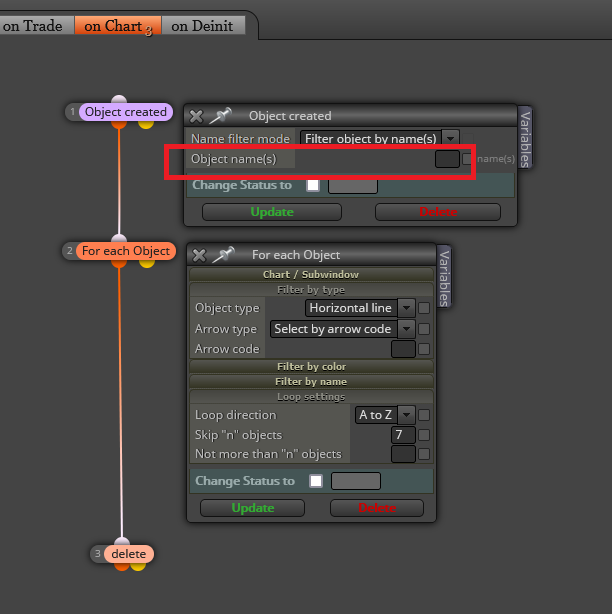This screenshot has width=612, height=614.
Task: Toggle checkbox next to Object type
Action: [424, 308]
